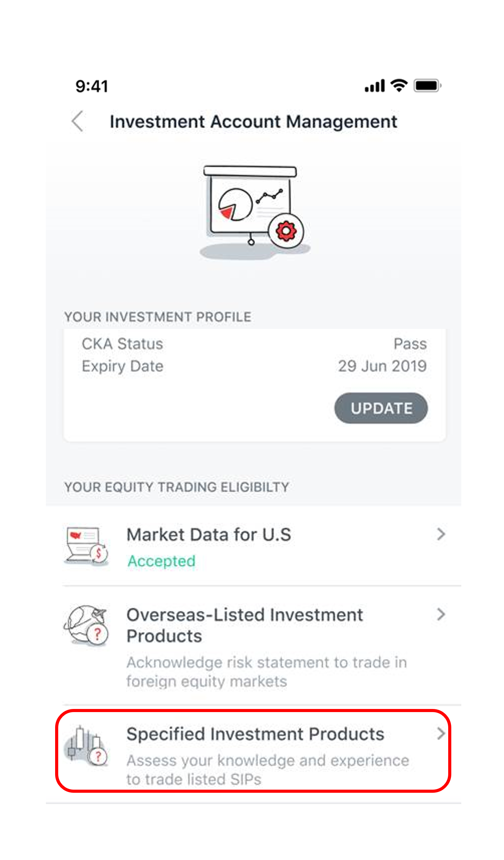
Task: Tap the red gear settings badge
Action: [286, 231]
